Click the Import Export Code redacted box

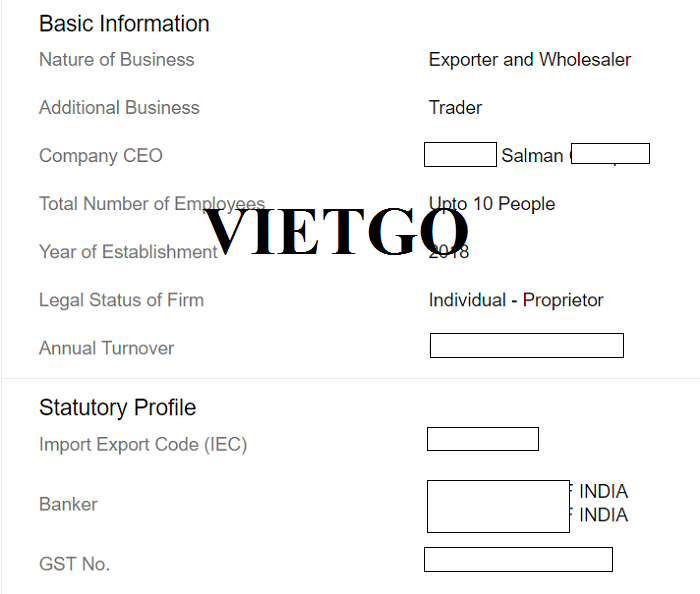click(483, 439)
